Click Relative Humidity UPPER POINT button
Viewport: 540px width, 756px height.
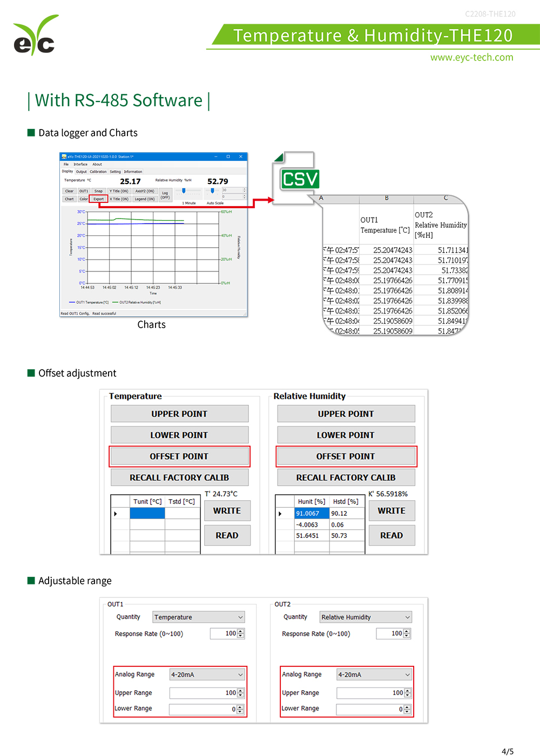[346, 414]
